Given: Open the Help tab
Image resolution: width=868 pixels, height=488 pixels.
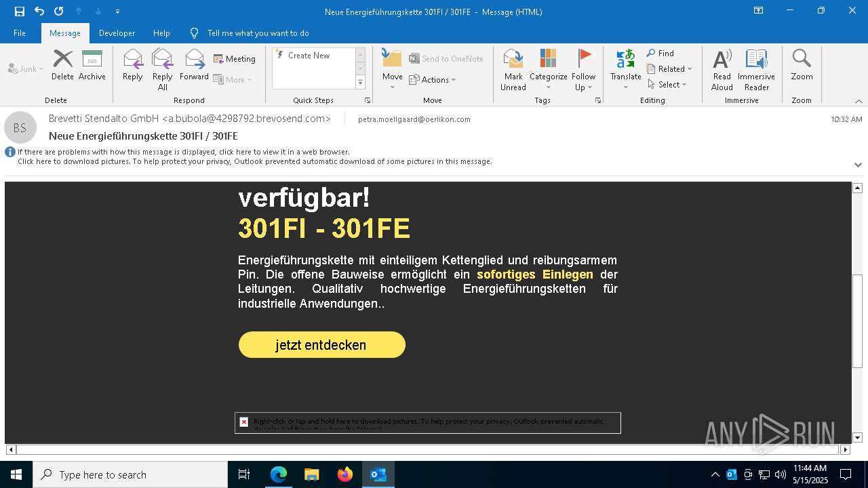Looking at the screenshot, I should point(161,33).
